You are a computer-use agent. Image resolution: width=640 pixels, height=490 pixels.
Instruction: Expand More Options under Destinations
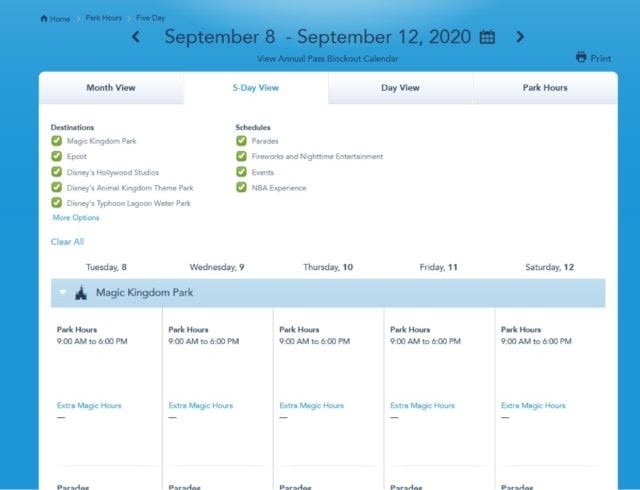pos(76,218)
